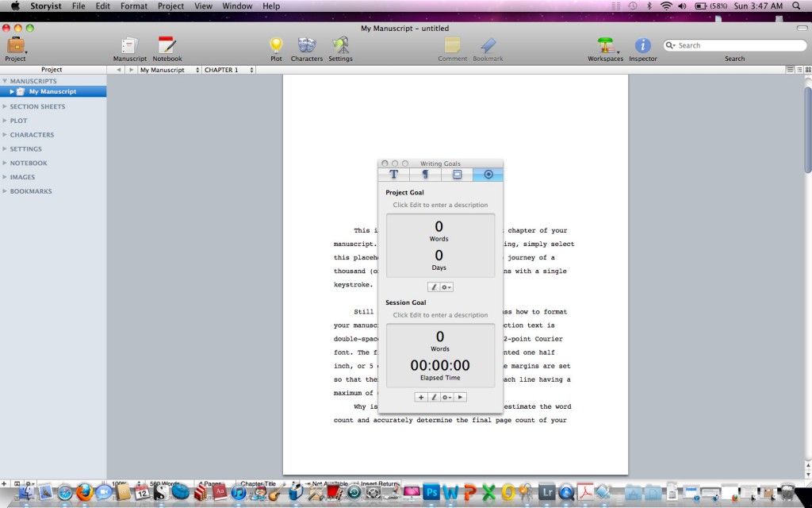Click the Bookmark toolbar icon
Image resolution: width=812 pixels, height=508 pixels.
click(488, 45)
